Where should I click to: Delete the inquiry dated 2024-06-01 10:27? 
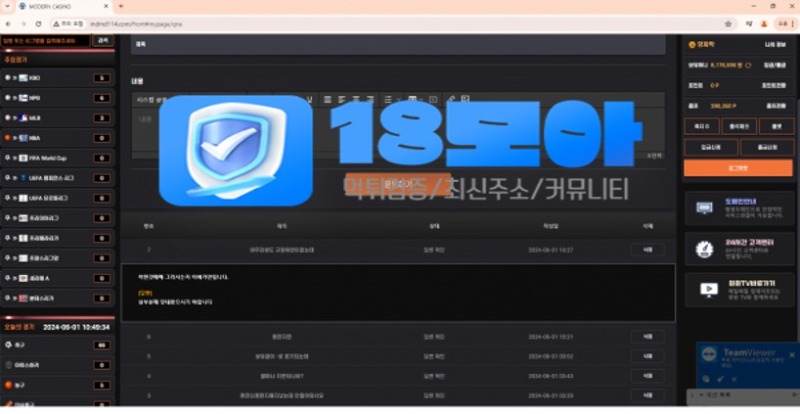click(647, 250)
